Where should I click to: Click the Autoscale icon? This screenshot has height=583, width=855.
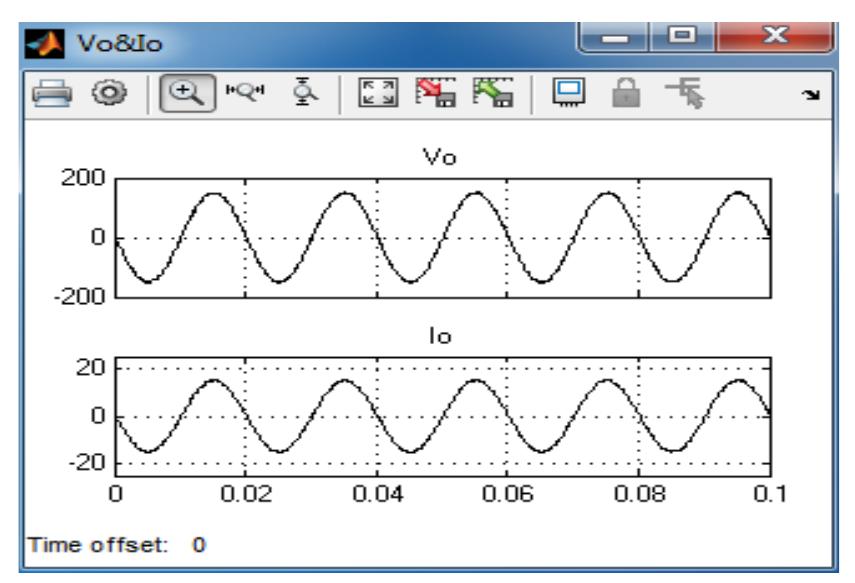tap(377, 93)
